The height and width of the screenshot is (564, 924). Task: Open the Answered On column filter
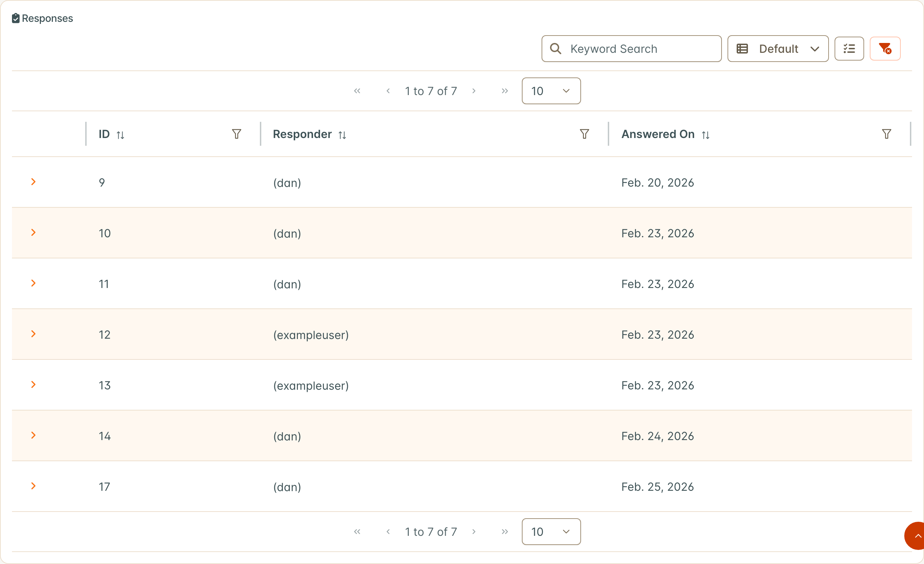pos(887,134)
